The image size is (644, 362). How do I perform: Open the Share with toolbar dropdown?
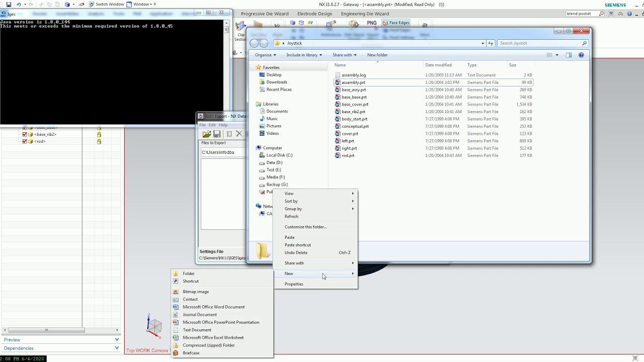tap(344, 55)
